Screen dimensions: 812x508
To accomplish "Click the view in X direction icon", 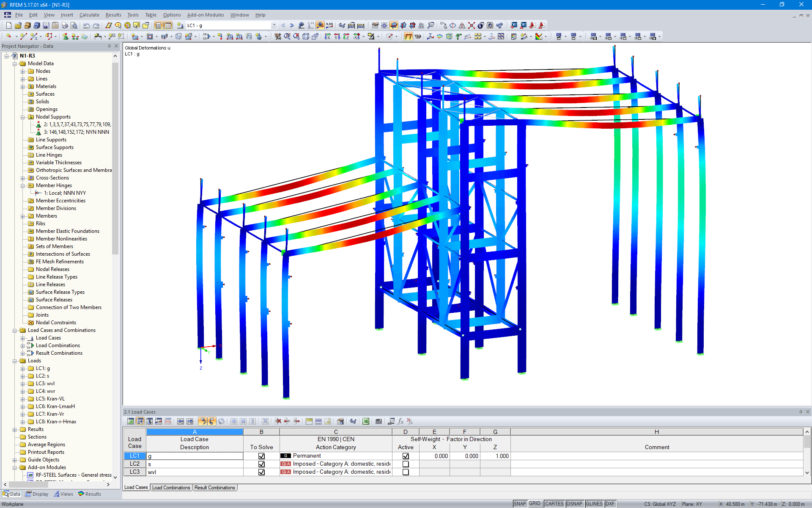I will click(328, 36).
